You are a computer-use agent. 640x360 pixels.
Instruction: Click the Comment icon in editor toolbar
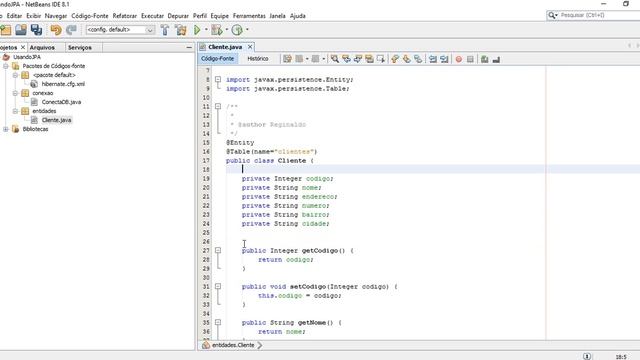[x=484, y=59]
